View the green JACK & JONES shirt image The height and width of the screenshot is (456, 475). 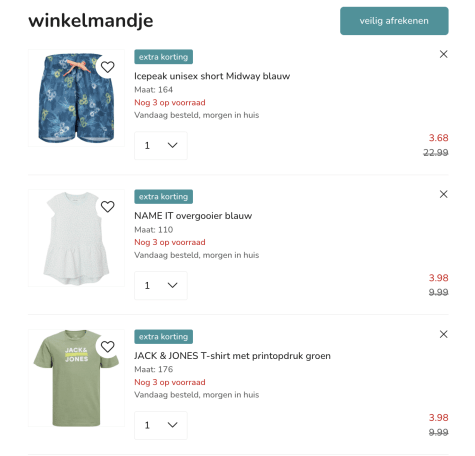click(x=76, y=378)
